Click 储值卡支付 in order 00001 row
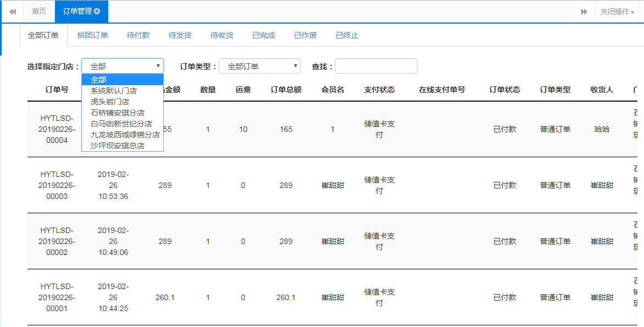 coord(380,297)
